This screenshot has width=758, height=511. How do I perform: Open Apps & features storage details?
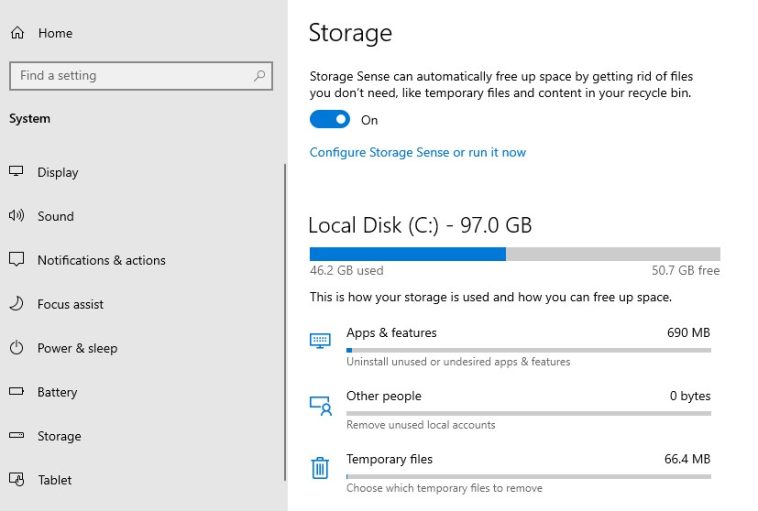point(391,333)
